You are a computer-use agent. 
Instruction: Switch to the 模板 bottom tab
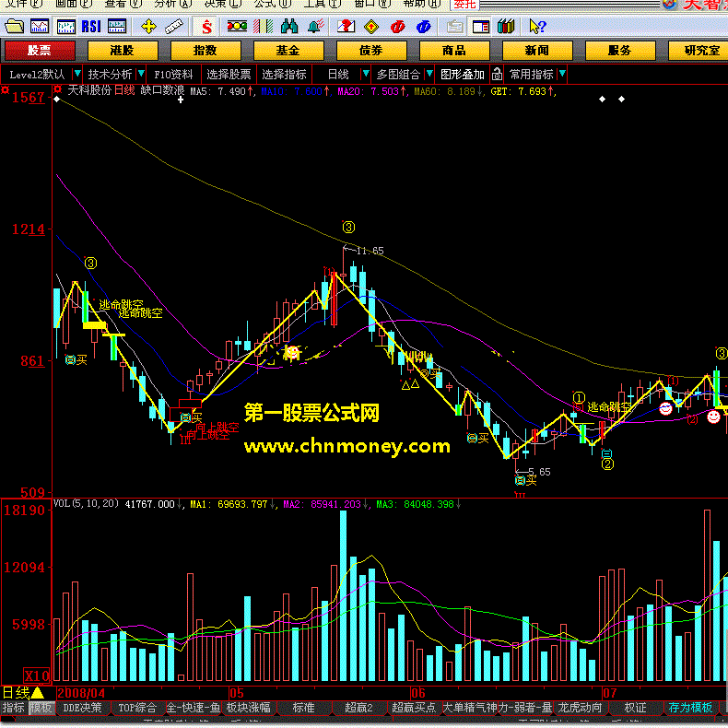coord(41,708)
